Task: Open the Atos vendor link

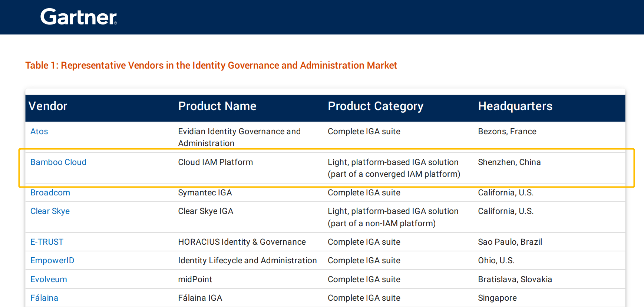Action: tap(39, 132)
